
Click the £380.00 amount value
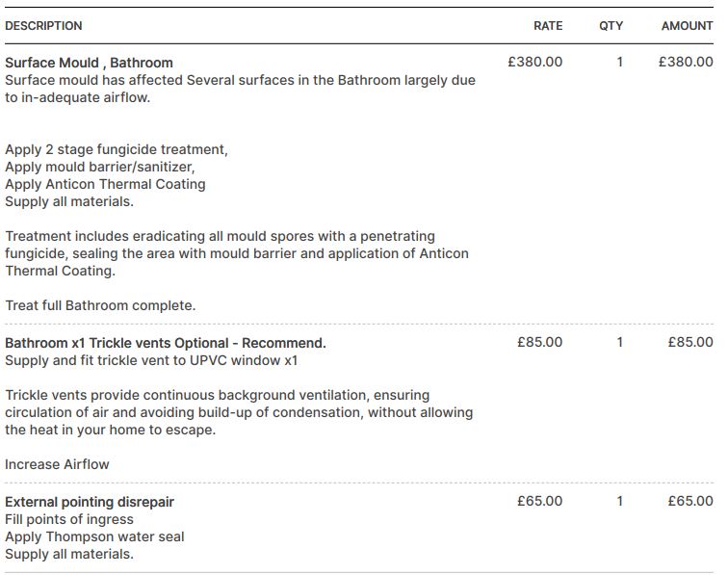point(686,62)
